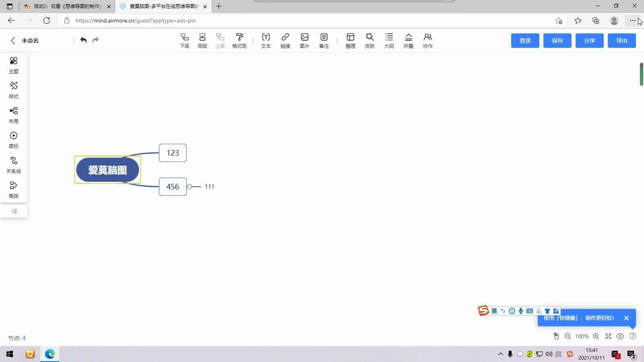
Task: Select the 概括 summary tool
Action: [x=14, y=190]
